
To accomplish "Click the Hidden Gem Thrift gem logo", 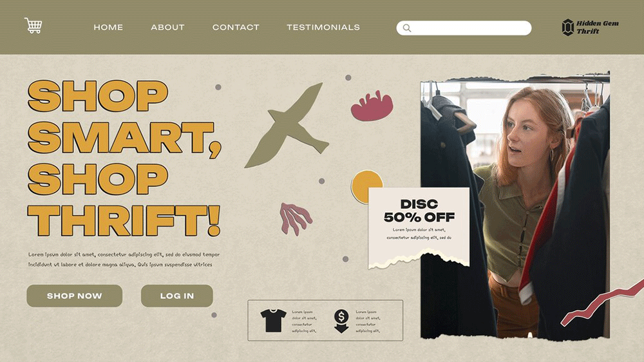I will coord(567,28).
